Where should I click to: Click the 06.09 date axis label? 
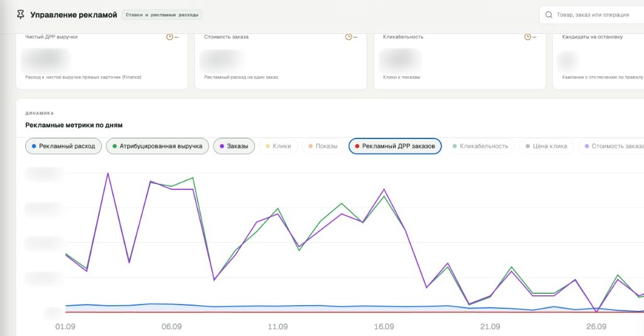(x=172, y=327)
